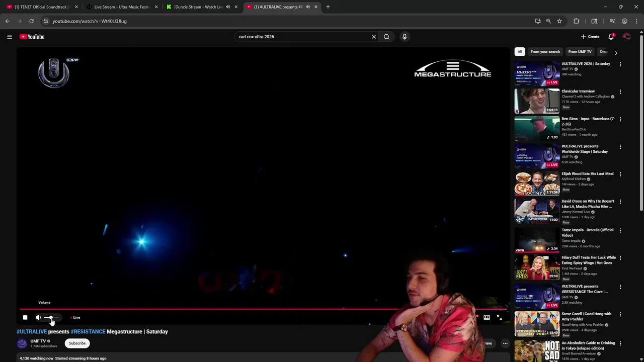Go to YouTube home via logo
This screenshot has height=362, width=644.
32,37
